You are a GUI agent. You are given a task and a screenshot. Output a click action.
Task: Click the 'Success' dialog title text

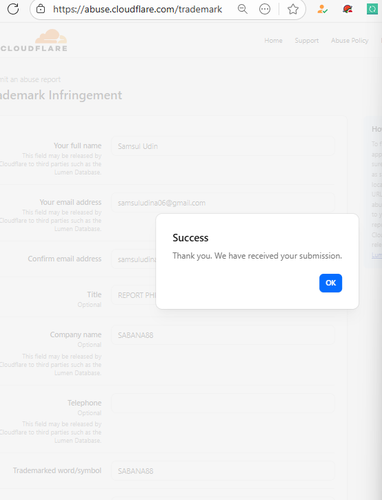[x=190, y=238]
